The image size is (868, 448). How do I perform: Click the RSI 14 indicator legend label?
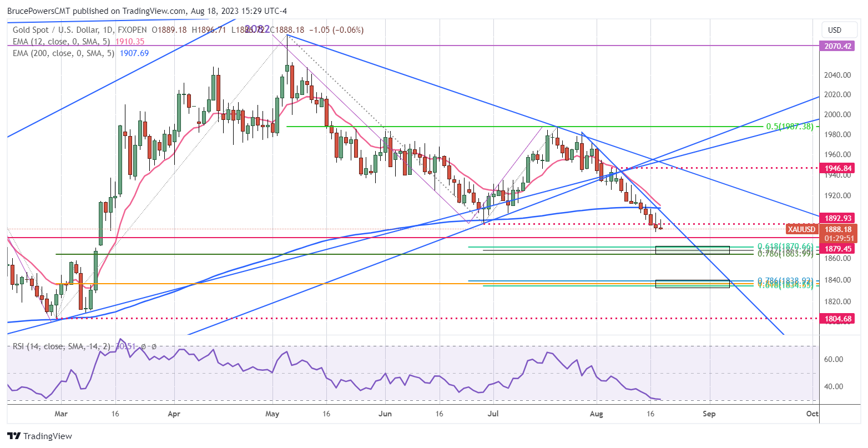point(61,346)
